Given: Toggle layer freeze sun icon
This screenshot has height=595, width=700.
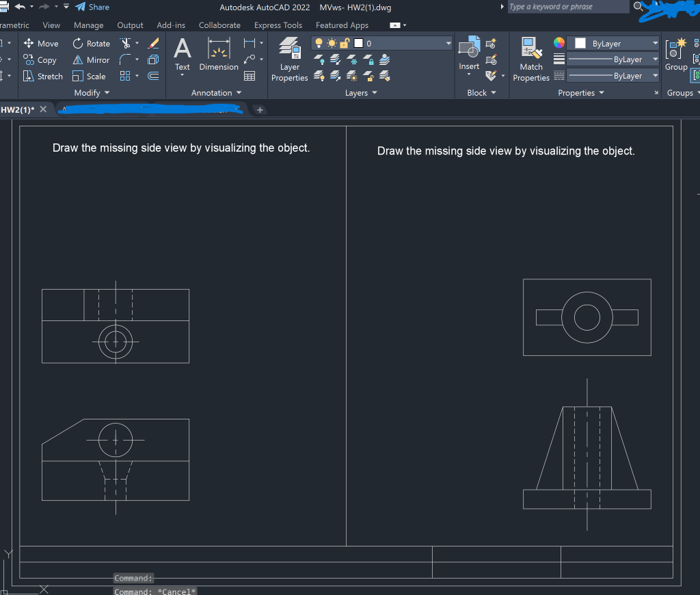Looking at the screenshot, I should [332, 44].
